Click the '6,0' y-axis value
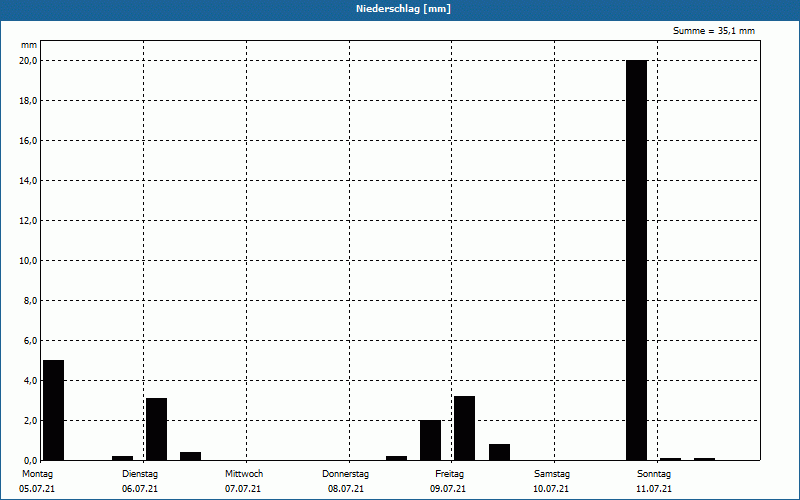 pos(31,340)
